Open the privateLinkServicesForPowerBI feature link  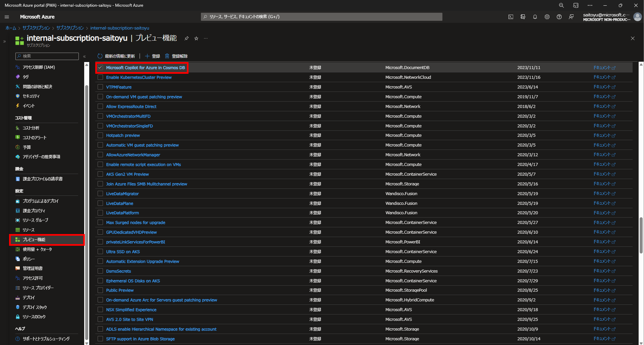point(136,242)
